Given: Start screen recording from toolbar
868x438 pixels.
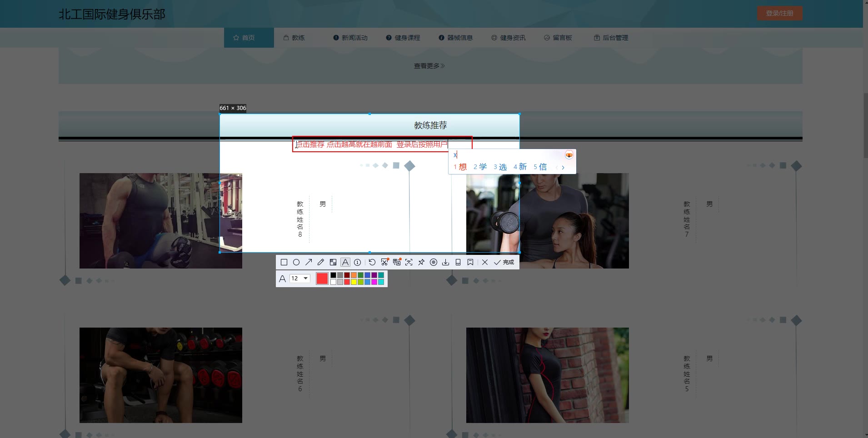Looking at the screenshot, I should click(x=434, y=262).
